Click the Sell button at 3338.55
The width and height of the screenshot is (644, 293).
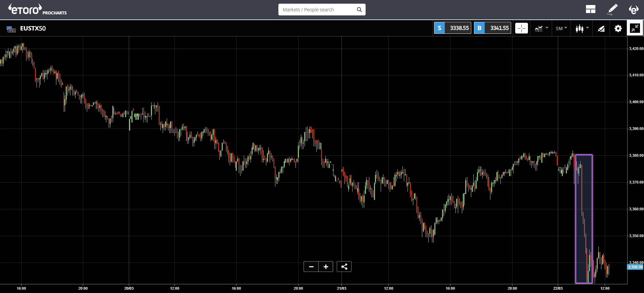(452, 28)
